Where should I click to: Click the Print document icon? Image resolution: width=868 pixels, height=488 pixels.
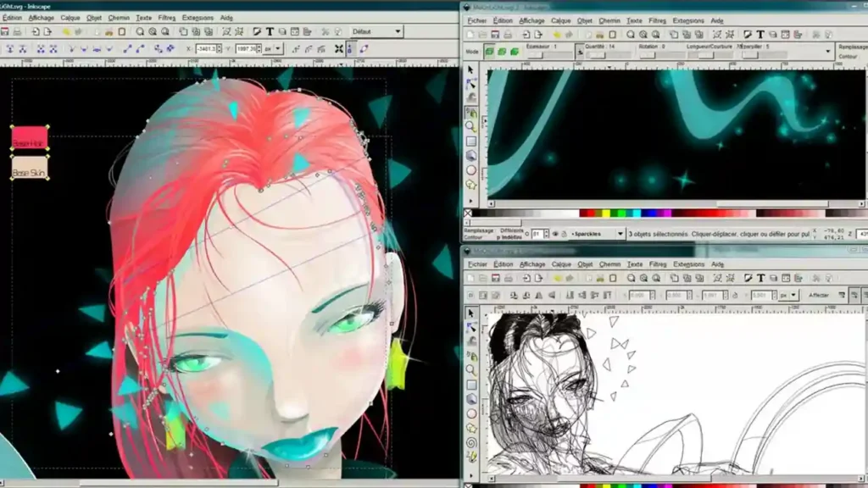point(16,31)
